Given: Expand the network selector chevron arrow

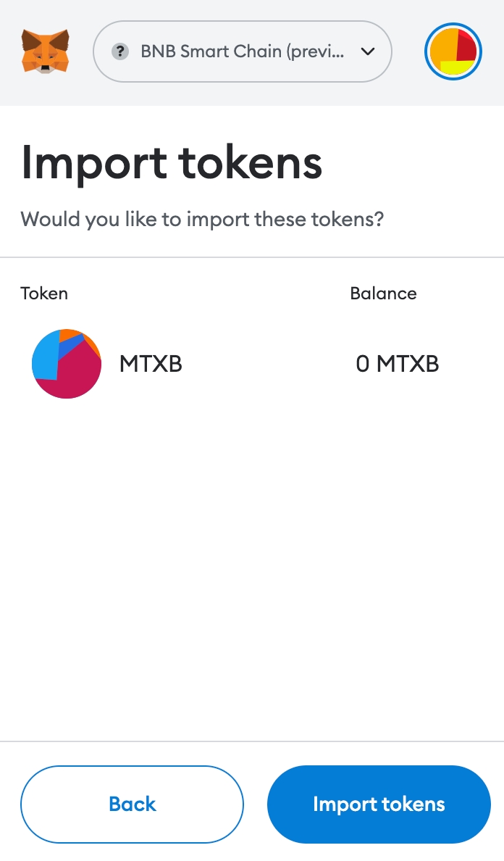Looking at the screenshot, I should (368, 51).
